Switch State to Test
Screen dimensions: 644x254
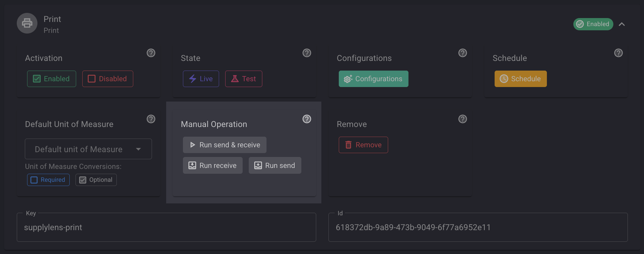(x=244, y=79)
